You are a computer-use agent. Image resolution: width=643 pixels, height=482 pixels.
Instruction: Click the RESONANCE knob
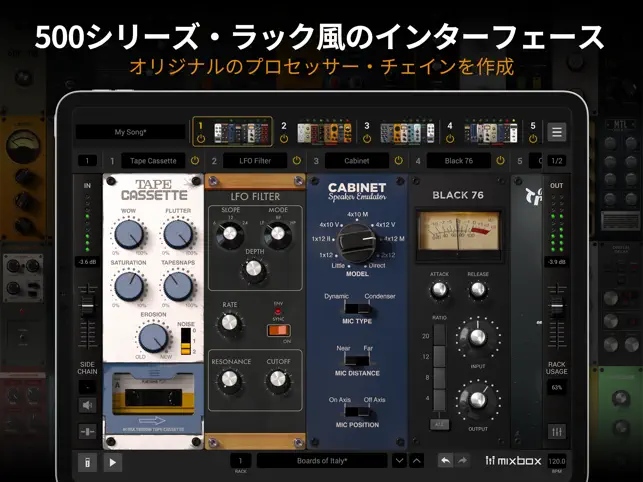click(230, 379)
